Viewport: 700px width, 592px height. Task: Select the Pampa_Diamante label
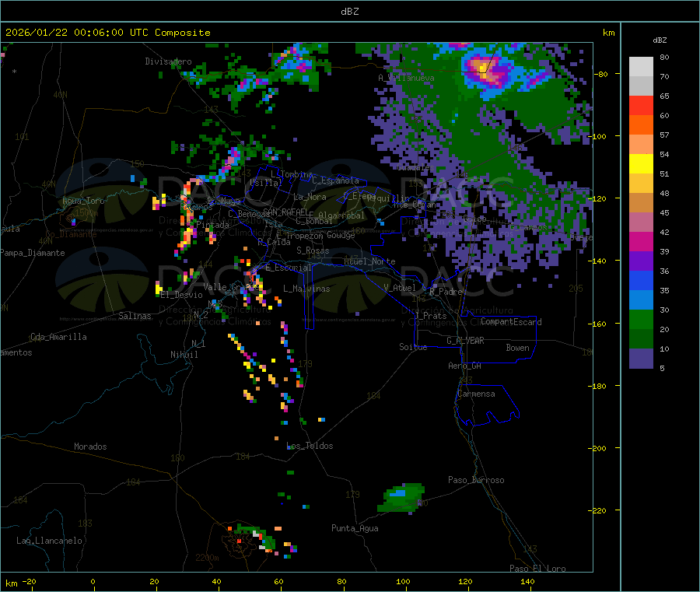[33, 253]
